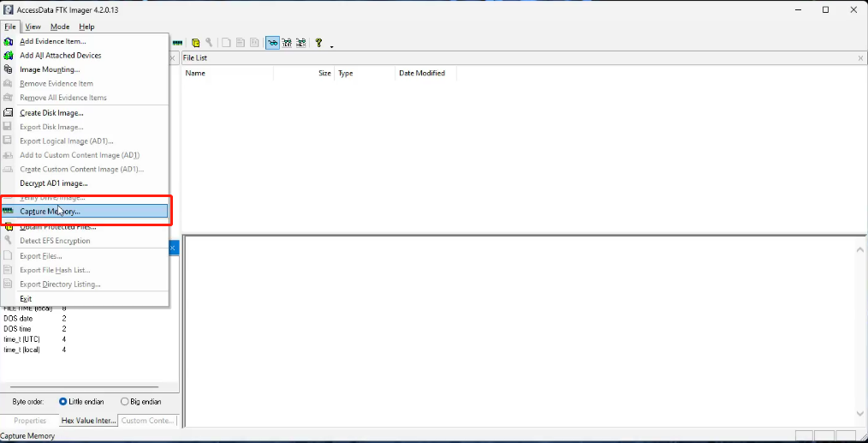
Task: Choose Decrypt AD1 image
Action: click(x=85, y=183)
